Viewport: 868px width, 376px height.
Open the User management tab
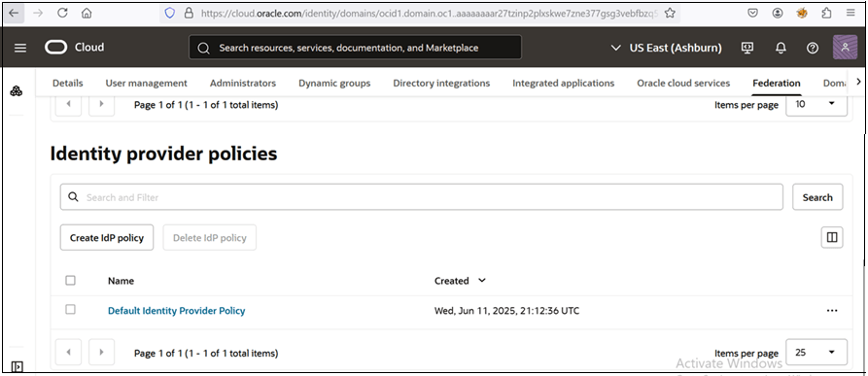(x=146, y=83)
